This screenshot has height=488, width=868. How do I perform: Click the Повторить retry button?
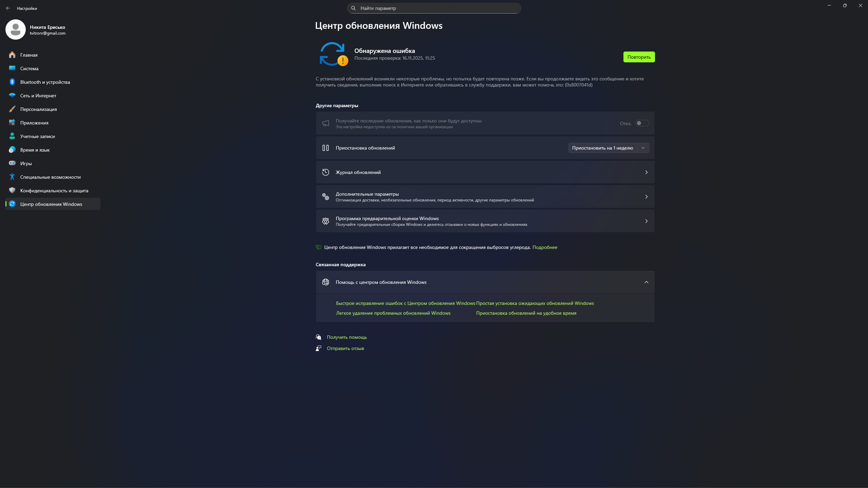[639, 57]
